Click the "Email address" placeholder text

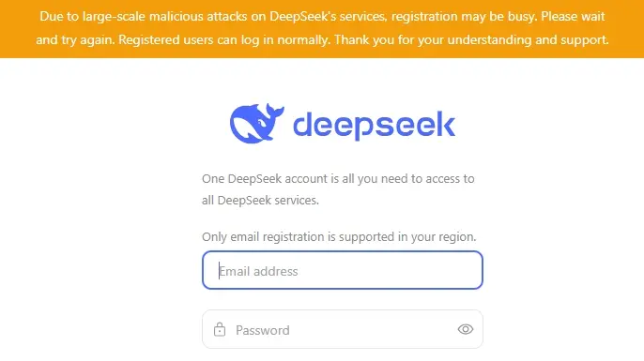pos(258,271)
